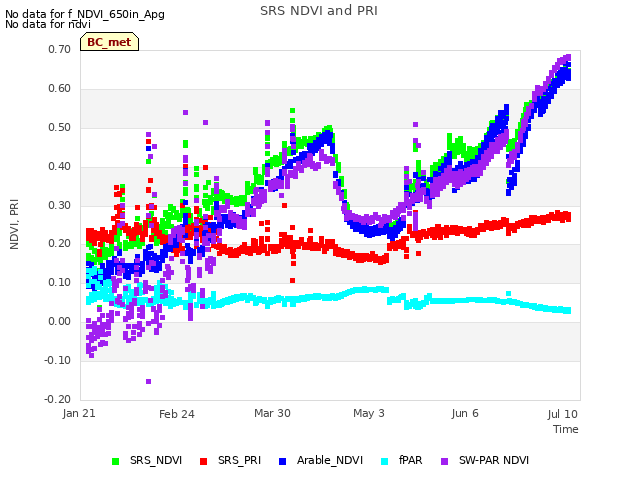Click the -0.10 y-axis tick label
Screen dimensions: 640x480
coord(58,360)
